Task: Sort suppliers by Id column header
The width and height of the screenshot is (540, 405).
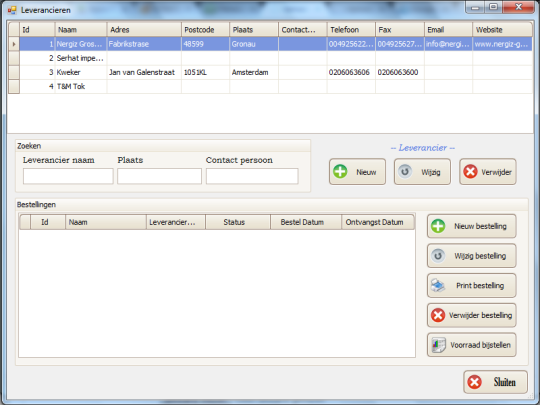Action: (37, 30)
